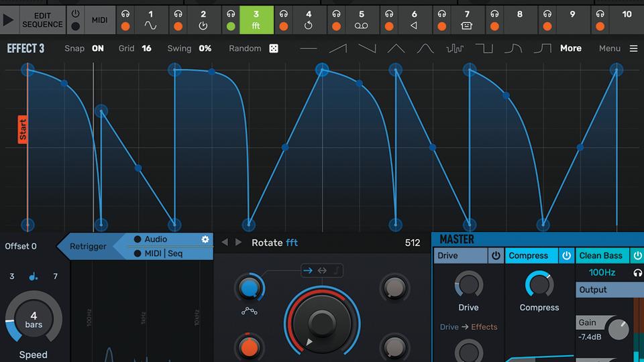Viewport: 644px width, 362px height.
Task: Toggle the Compress power button
Action: pos(566,255)
